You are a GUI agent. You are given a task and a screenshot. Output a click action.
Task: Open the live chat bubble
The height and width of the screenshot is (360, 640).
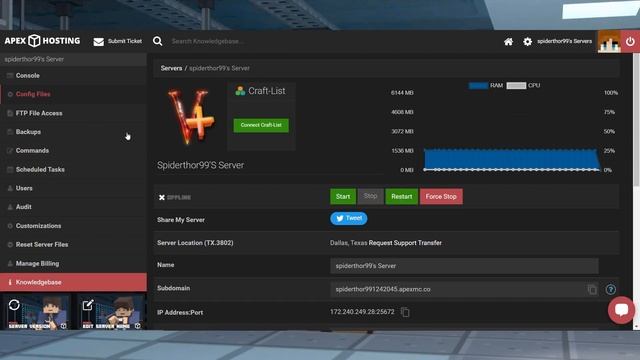[x=621, y=310]
